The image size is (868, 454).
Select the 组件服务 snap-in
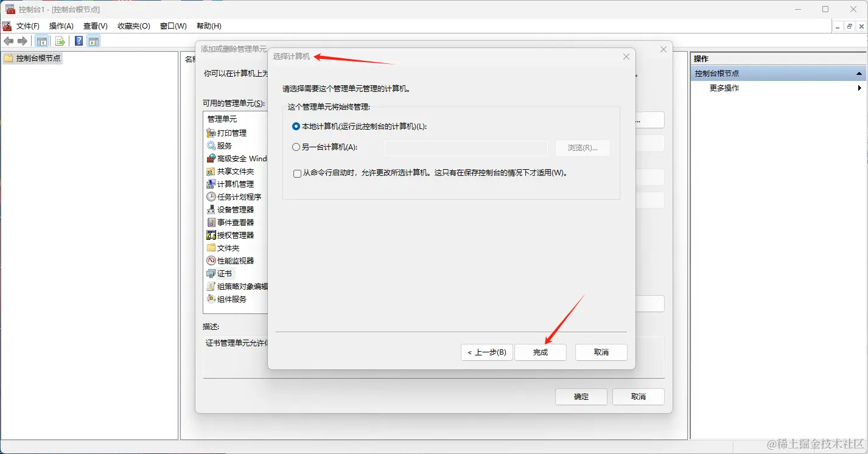click(x=227, y=299)
